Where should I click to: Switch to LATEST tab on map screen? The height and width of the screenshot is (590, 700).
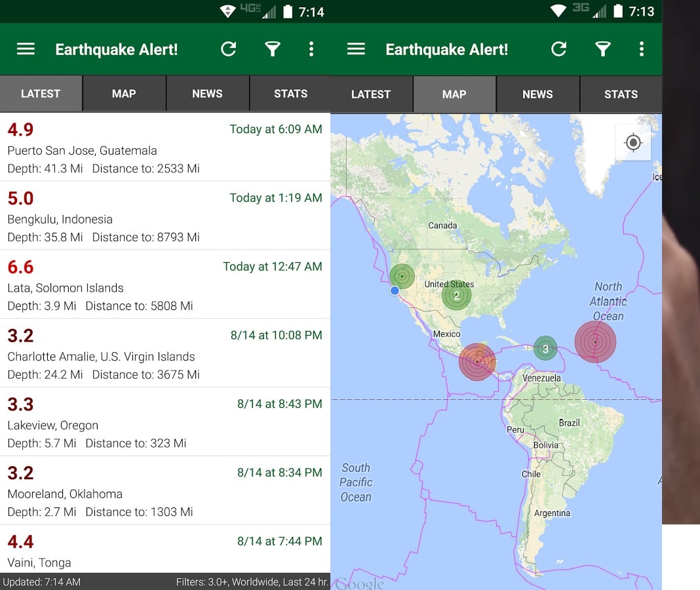tap(371, 94)
